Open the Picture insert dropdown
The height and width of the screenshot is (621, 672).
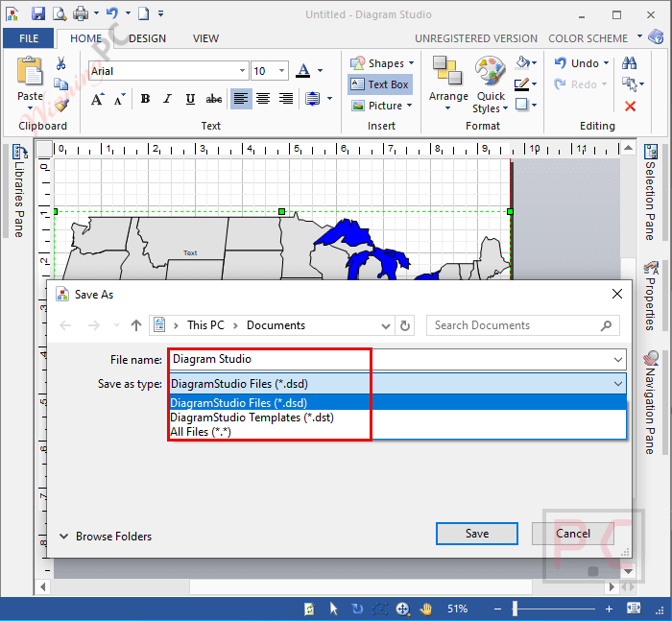381,106
